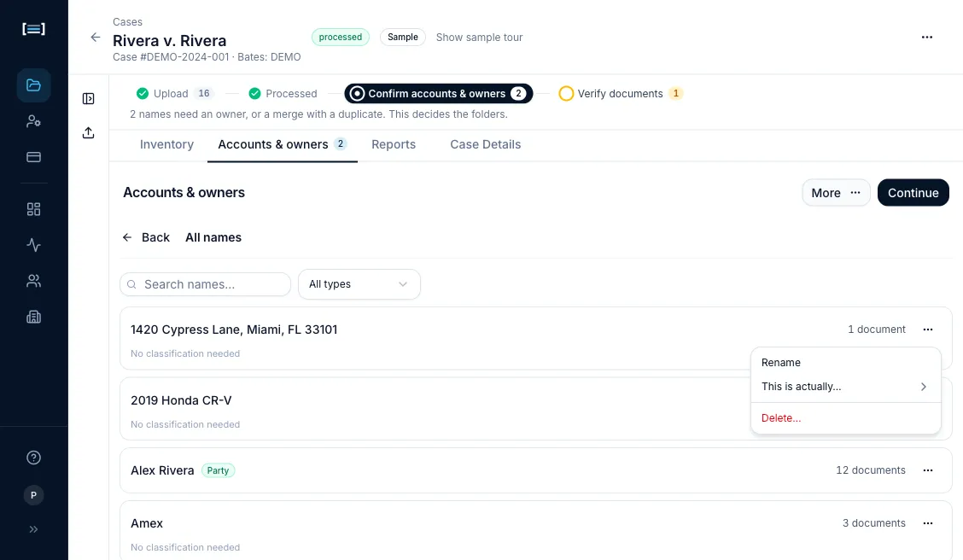Image resolution: width=963 pixels, height=560 pixels.
Task: Open the Cases breadcrumb link
Action: tap(128, 22)
